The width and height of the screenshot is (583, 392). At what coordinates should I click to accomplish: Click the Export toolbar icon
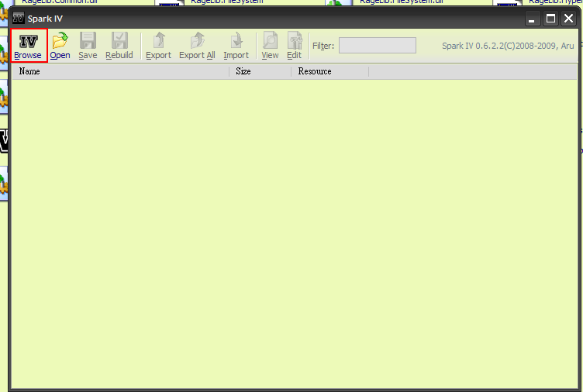[158, 45]
